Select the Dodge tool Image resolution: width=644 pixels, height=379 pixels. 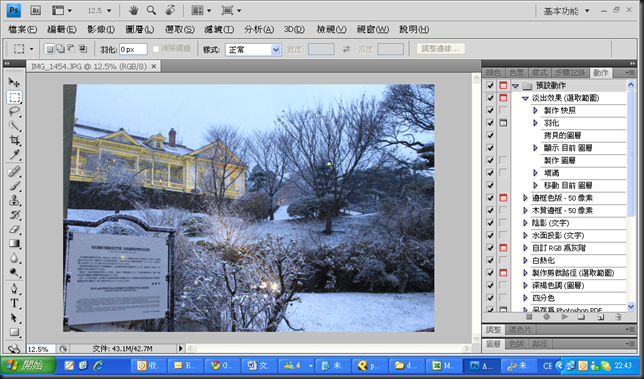pyautogui.click(x=14, y=272)
